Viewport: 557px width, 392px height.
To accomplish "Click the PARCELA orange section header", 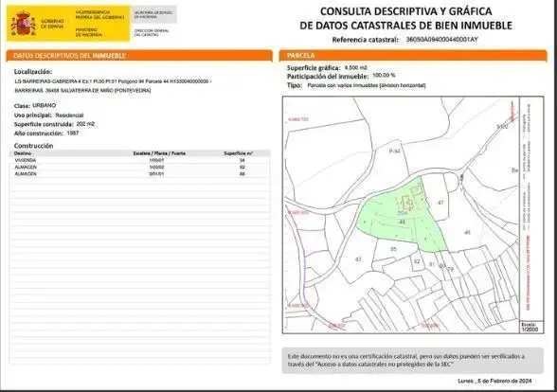I will coord(413,55).
